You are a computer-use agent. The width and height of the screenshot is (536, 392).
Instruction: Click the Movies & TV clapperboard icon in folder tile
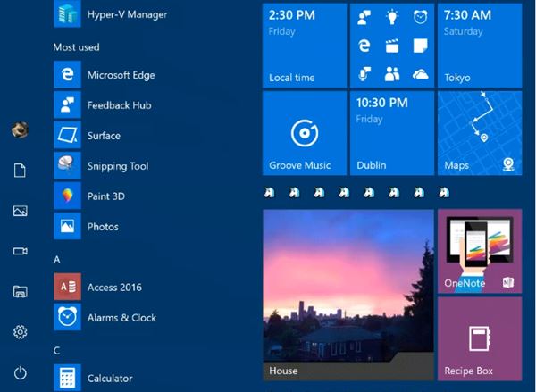click(392, 46)
